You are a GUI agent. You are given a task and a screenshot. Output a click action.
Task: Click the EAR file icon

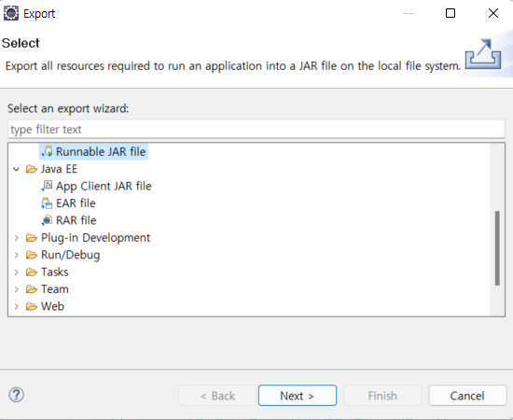[47, 203]
